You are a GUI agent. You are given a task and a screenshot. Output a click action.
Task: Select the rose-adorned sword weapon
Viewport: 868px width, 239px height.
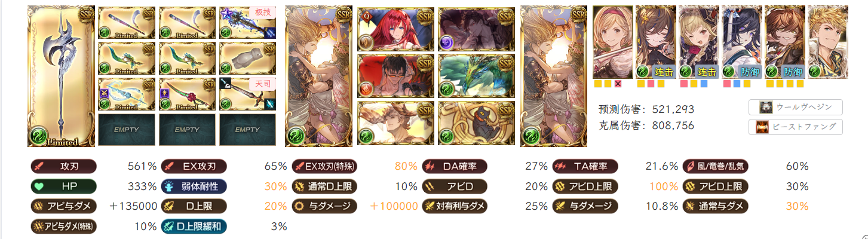(x=186, y=94)
